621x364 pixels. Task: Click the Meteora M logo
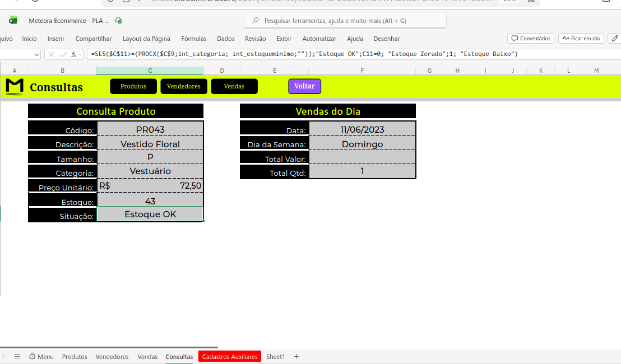point(15,86)
